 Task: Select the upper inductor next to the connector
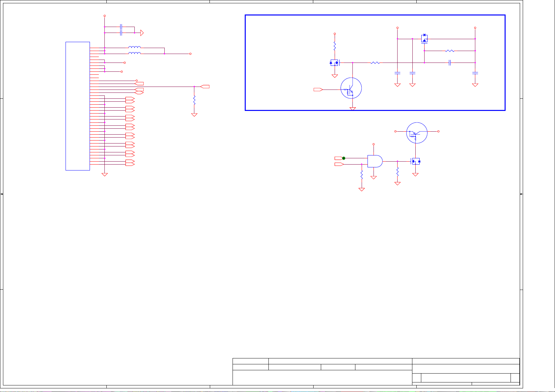(x=134, y=47)
